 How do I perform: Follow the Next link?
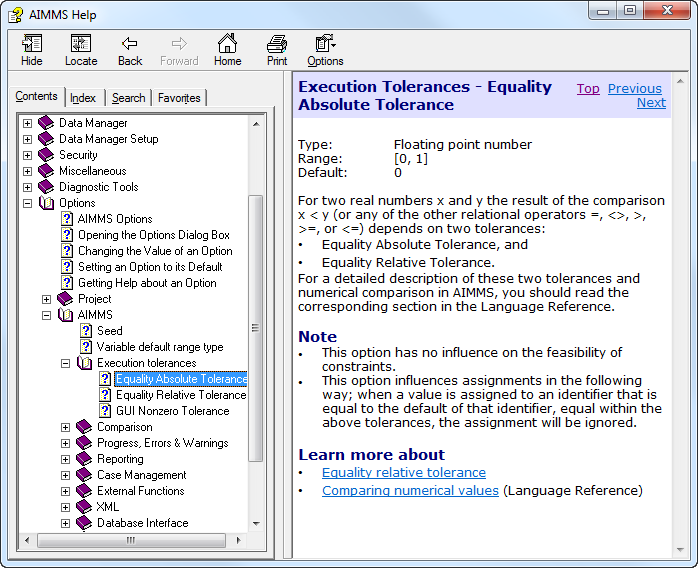click(x=651, y=103)
